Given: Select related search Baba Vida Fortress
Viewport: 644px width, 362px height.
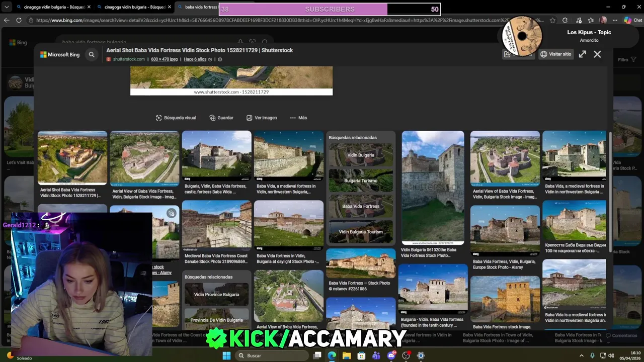Looking at the screenshot, I should tap(361, 206).
